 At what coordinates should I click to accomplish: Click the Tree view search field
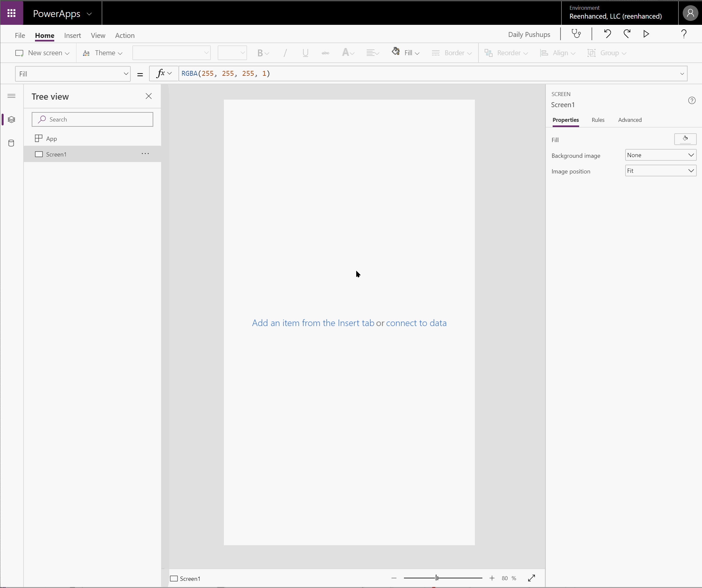pyautogui.click(x=92, y=119)
